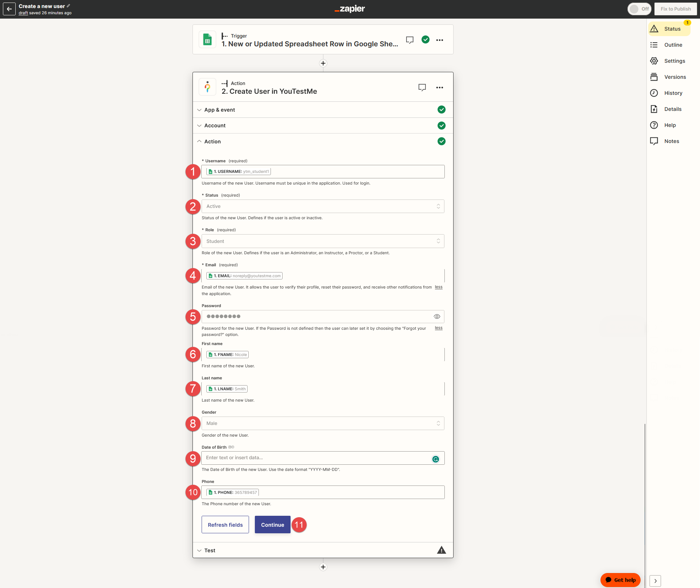The width and height of the screenshot is (700, 588).
Task: Click the Date of Birth input field
Action: [323, 458]
